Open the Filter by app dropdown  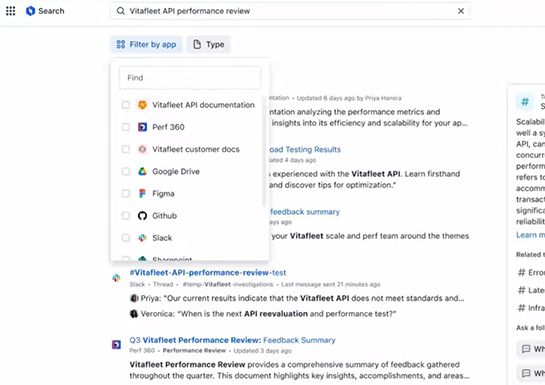point(146,44)
